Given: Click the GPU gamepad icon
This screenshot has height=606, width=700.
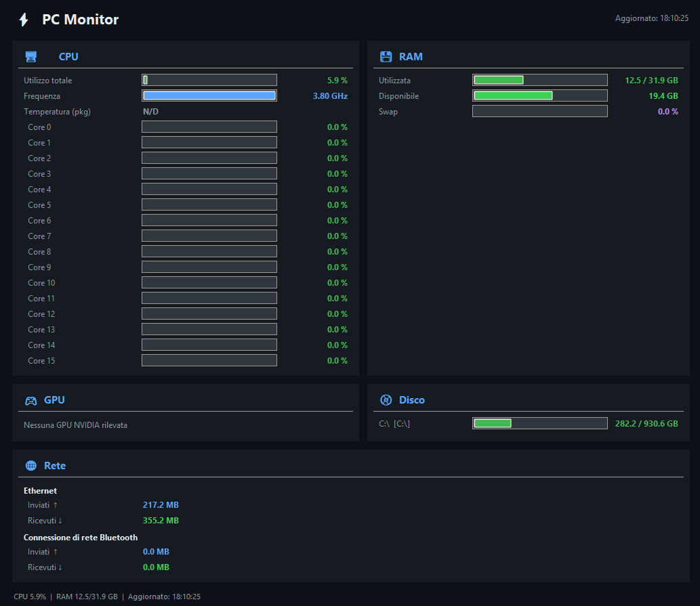Looking at the screenshot, I should [x=30, y=400].
